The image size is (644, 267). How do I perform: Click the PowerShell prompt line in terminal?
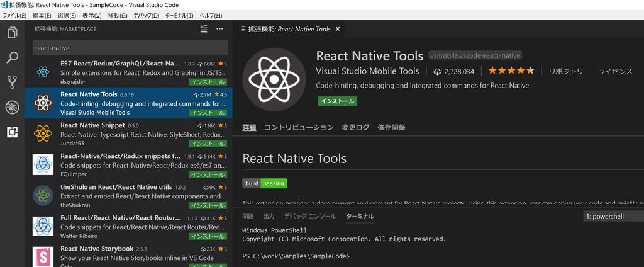296,256
